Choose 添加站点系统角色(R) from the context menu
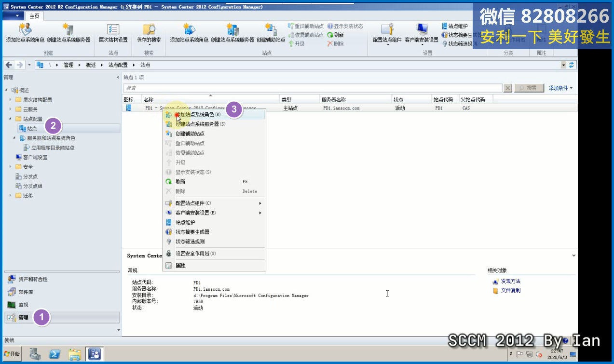614x364 pixels. 215,114
